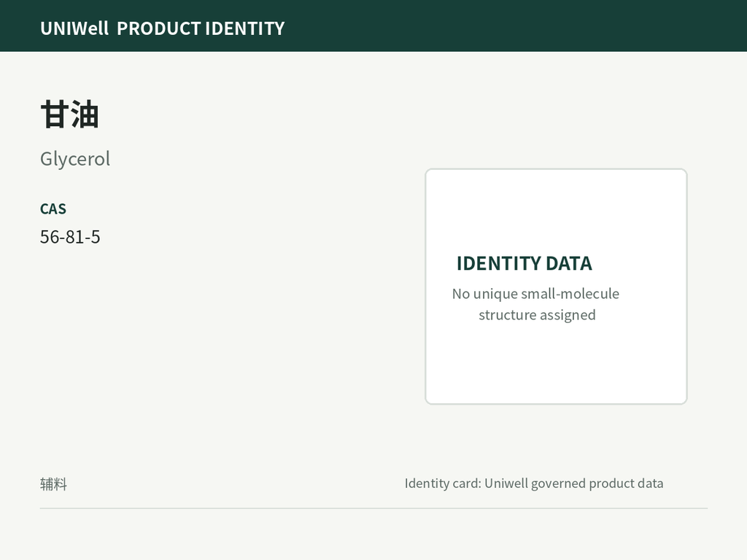Screen dimensions: 747x560
Task: Click the 'Identity card: Uniwell governed product data' footer
Action: (533, 483)
